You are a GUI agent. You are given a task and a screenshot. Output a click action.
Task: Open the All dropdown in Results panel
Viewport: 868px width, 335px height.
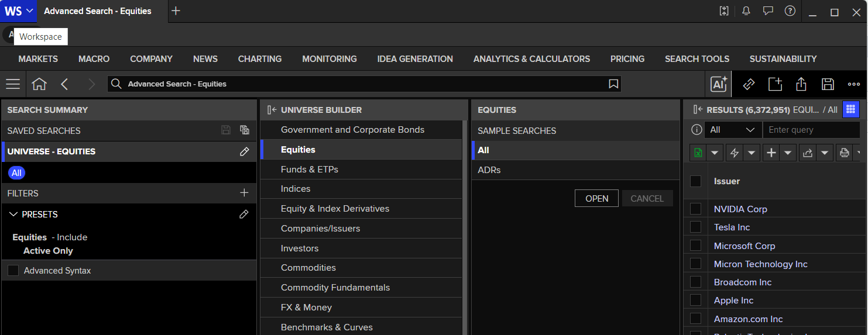coord(732,130)
